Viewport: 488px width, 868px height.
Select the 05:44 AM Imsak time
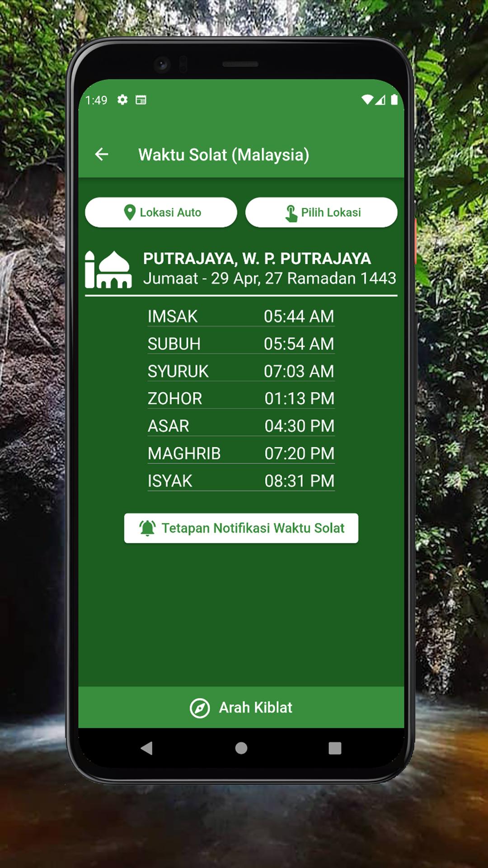(299, 316)
